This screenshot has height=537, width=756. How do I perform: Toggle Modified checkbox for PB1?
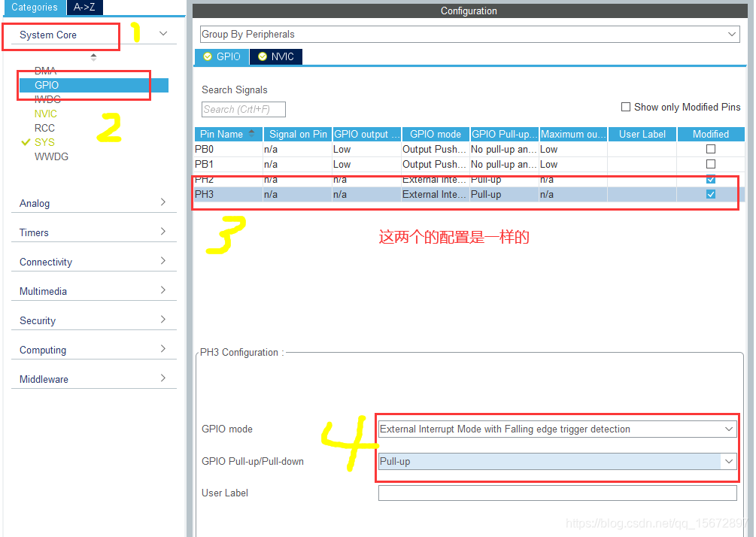pyautogui.click(x=711, y=165)
